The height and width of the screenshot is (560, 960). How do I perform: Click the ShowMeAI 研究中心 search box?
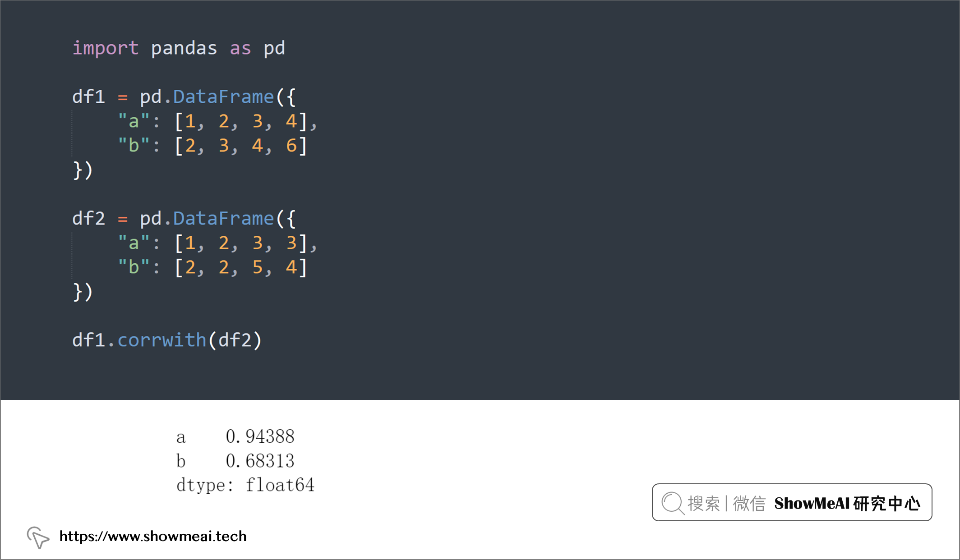[792, 502]
